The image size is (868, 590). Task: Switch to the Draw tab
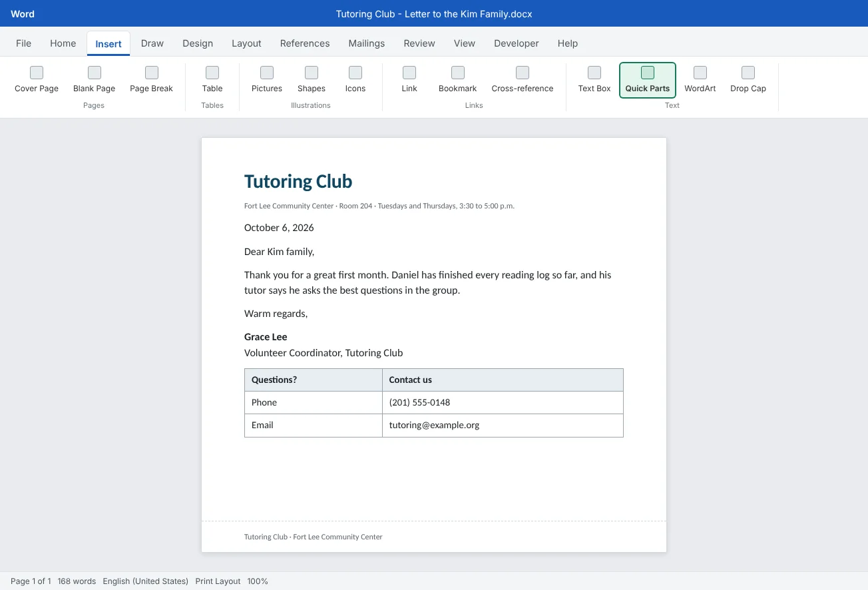click(x=152, y=43)
